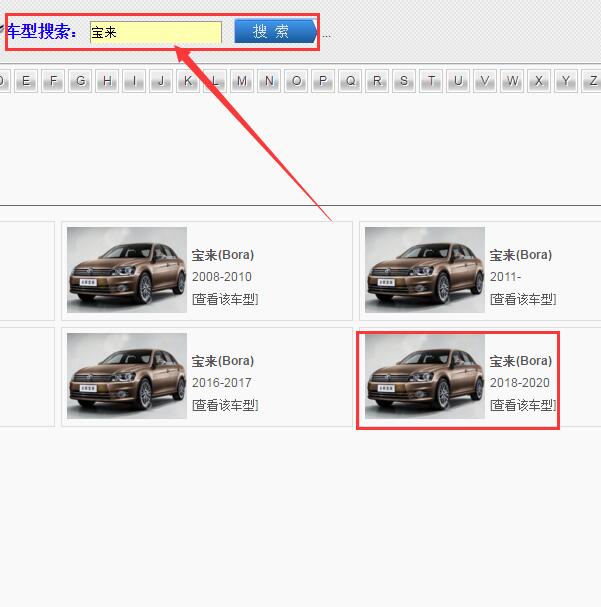This screenshot has width=601, height=607.
Task: Select 宝来(Bora) title above 2016-2017
Action: (223, 361)
